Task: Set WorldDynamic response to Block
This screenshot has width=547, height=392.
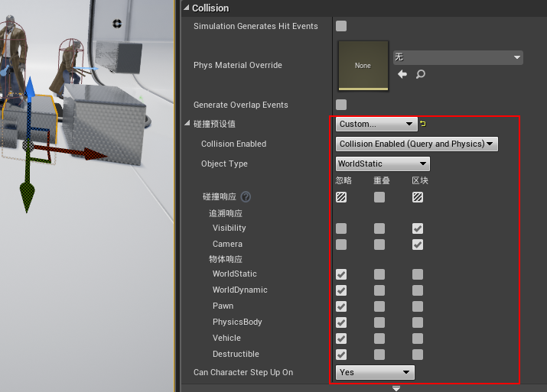Action: click(x=418, y=290)
